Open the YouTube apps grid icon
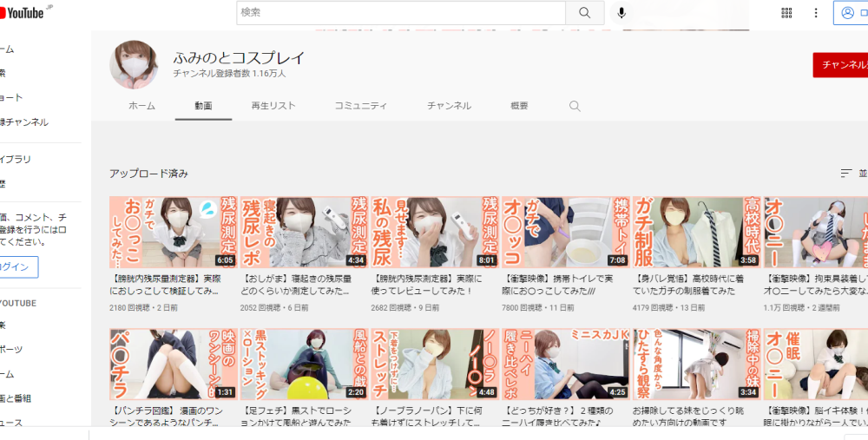 click(x=786, y=13)
